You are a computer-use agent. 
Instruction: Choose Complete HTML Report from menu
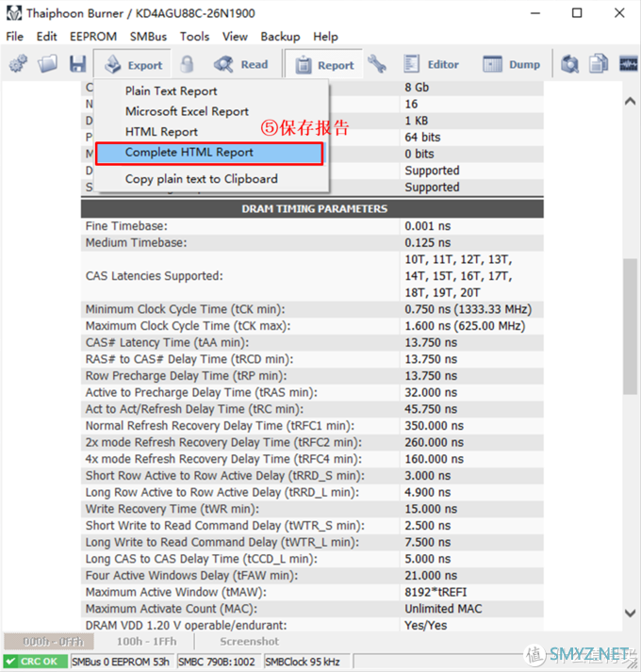click(189, 152)
